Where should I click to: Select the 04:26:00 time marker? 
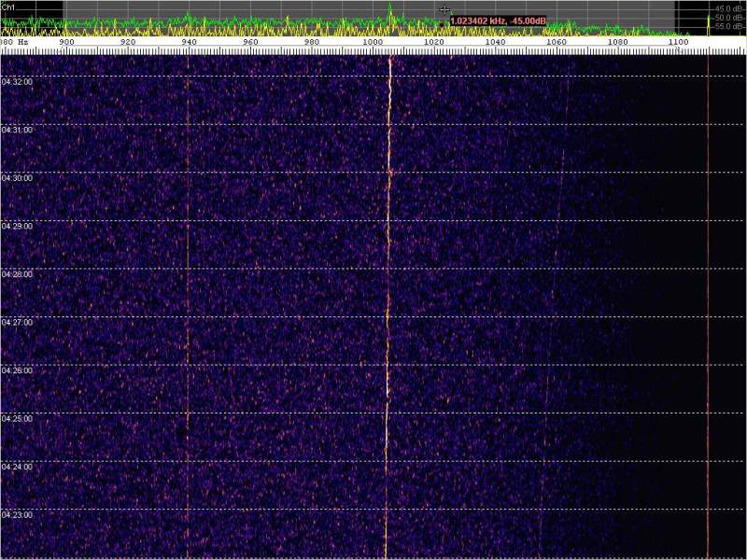pos(17,371)
